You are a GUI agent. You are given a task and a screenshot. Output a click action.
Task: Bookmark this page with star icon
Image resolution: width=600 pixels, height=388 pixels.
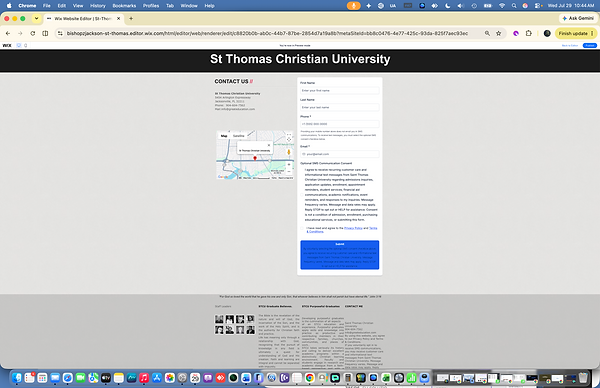pos(499,33)
